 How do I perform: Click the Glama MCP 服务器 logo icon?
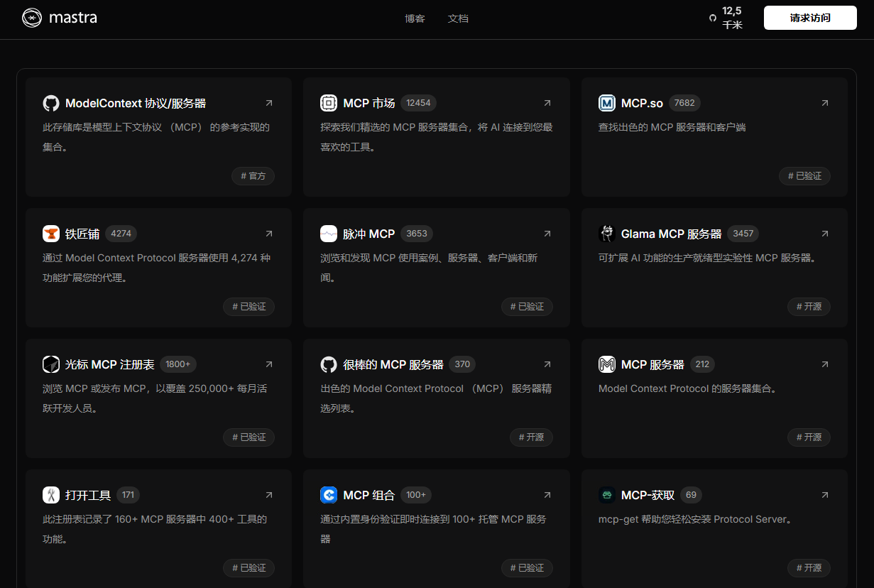point(607,234)
